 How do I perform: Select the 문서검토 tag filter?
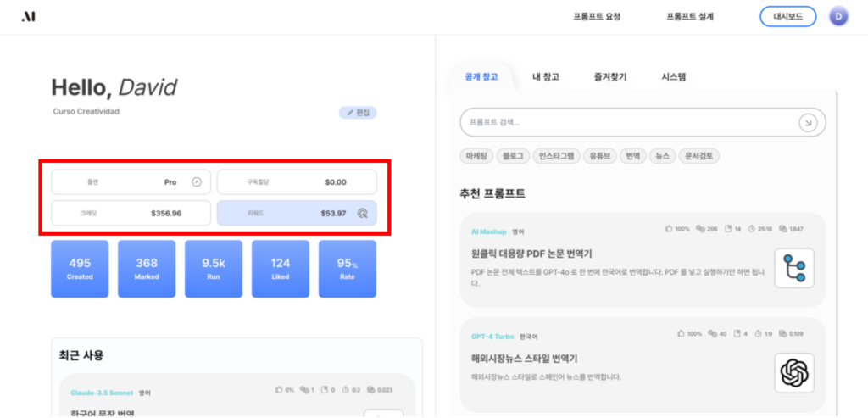click(x=700, y=156)
